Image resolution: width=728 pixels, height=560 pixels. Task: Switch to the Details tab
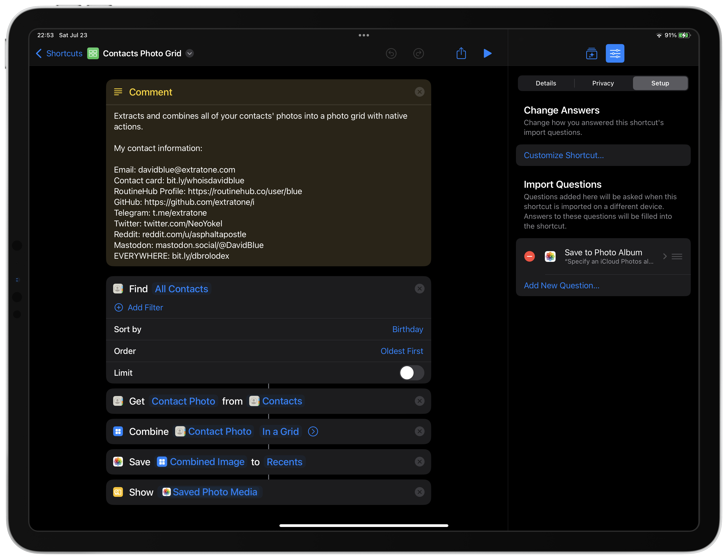point(546,83)
